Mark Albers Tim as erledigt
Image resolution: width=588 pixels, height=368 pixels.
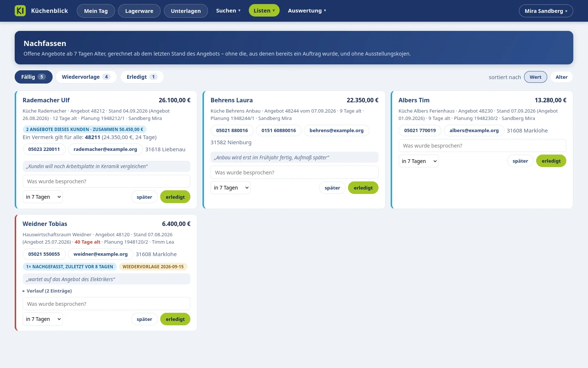(x=551, y=161)
